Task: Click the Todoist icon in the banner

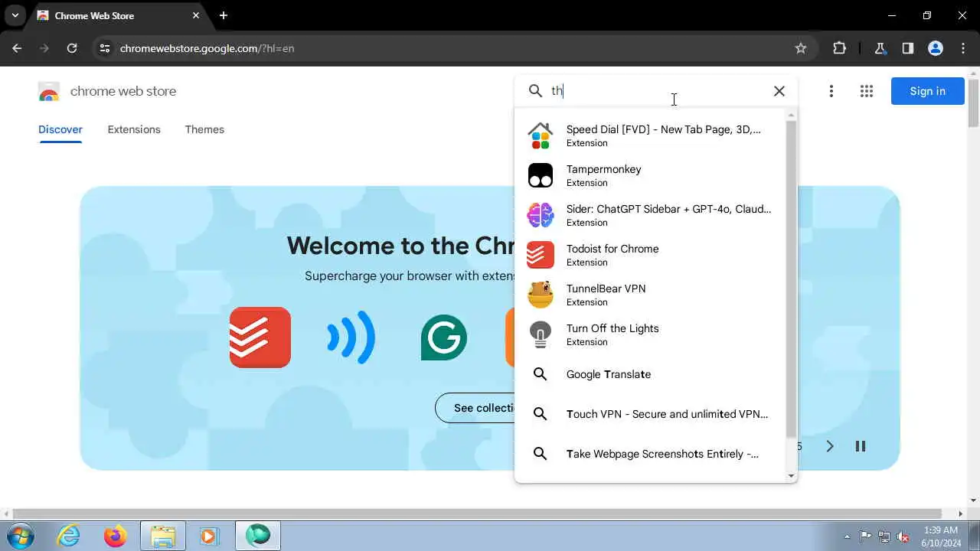Action: [x=260, y=337]
